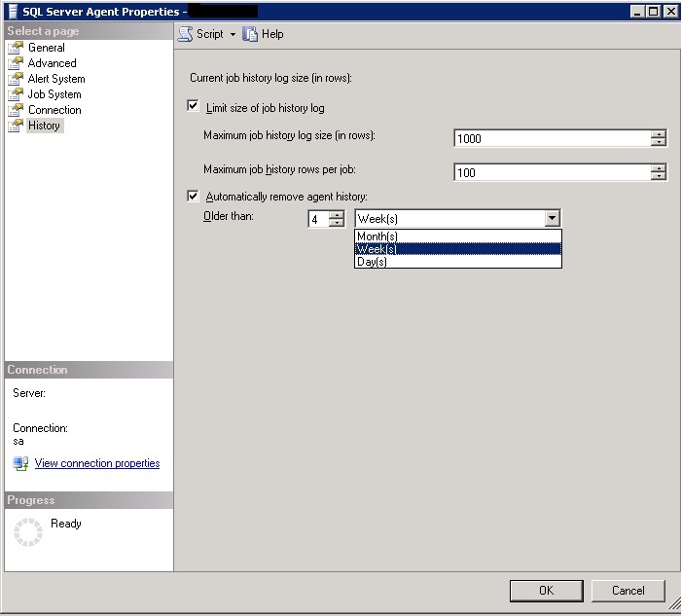Image resolution: width=682 pixels, height=616 pixels.
Task: Click the Cancel button
Action: 628,591
